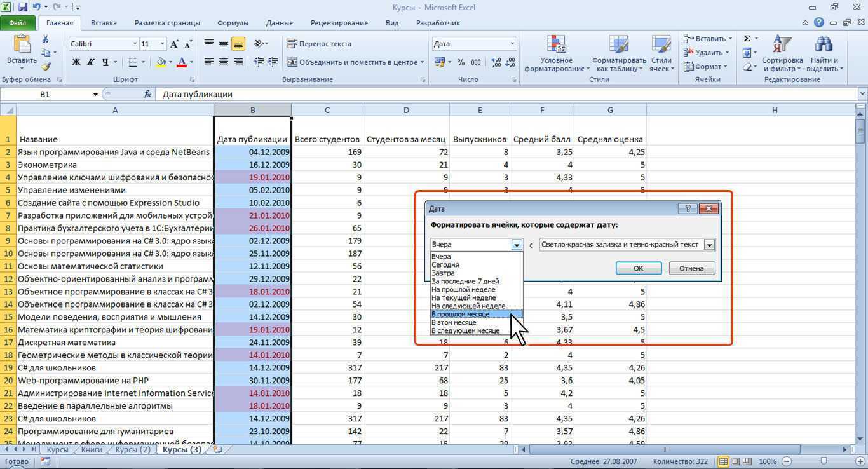Click the Save icon in quick access toolbar
The height and width of the screenshot is (469, 868).
pyautogui.click(x=24, y=8)
